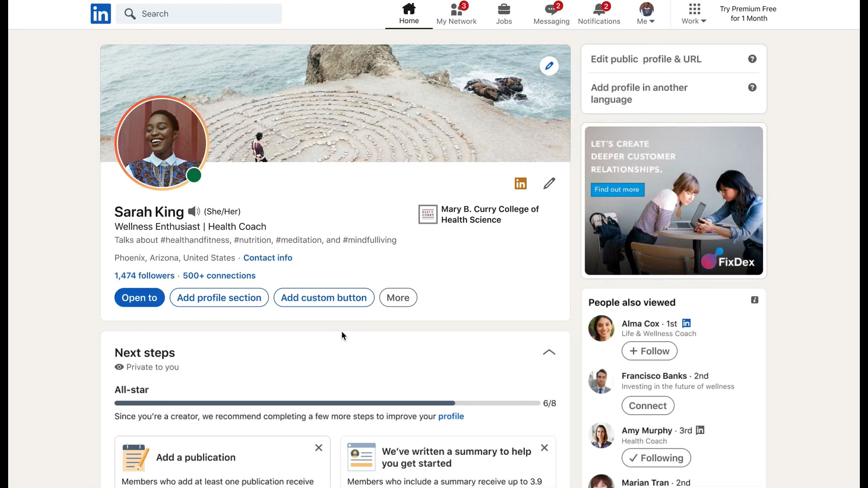This screenshot has width=868, height=488.
Task: Follow Alma Cox
Action: (x=649, y=351)
